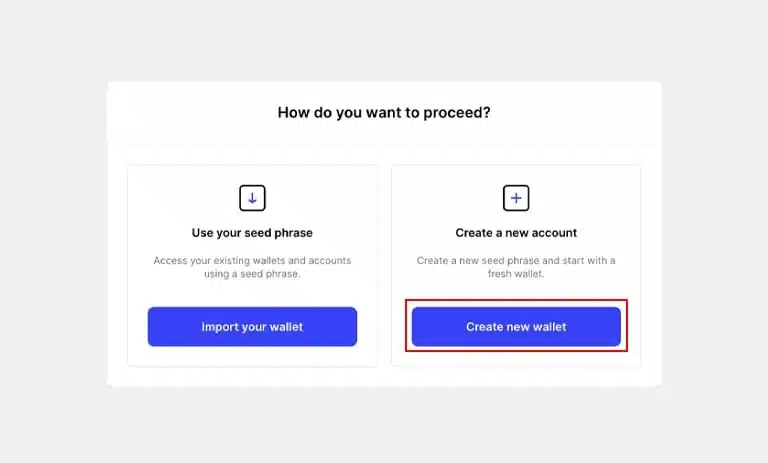Restore existing wallet using Import your wallet
This screenshot has width=768, height=463.
(252, 327)
